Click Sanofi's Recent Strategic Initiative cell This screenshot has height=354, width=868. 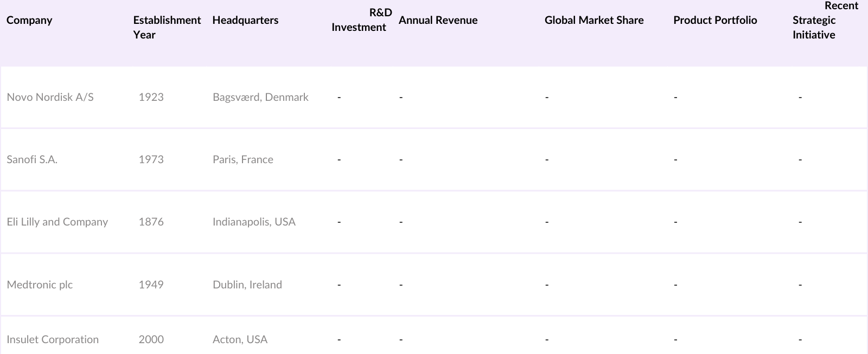pos(800,159)
